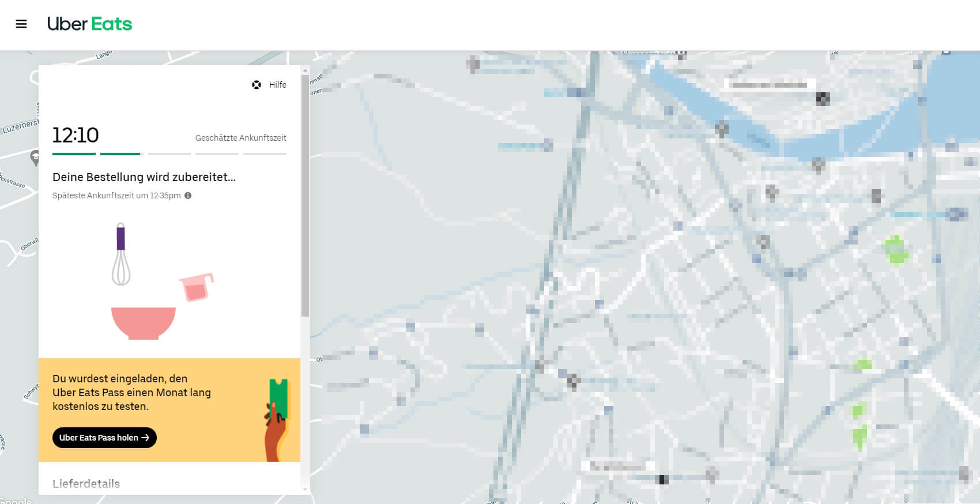This screenshot has width=980, height=504.
Task: Click the Uber Eats Pass invitation text
Action: [x=131, y=393]
